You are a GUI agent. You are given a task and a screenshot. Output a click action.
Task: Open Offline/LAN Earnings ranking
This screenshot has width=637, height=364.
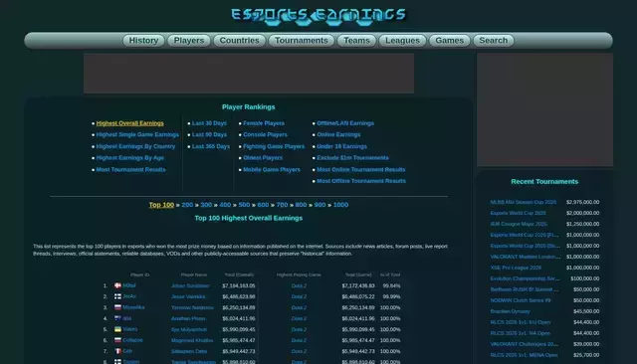point(345,123)
